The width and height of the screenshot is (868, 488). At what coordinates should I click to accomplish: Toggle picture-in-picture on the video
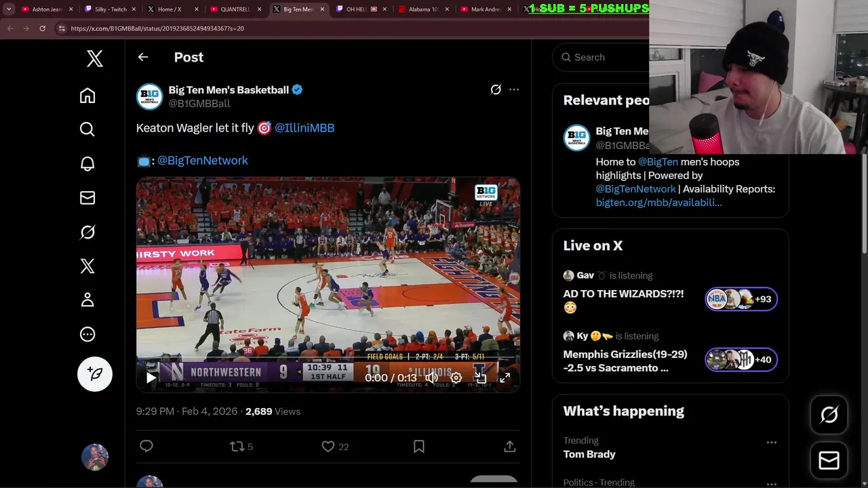[x=481, y=378]
